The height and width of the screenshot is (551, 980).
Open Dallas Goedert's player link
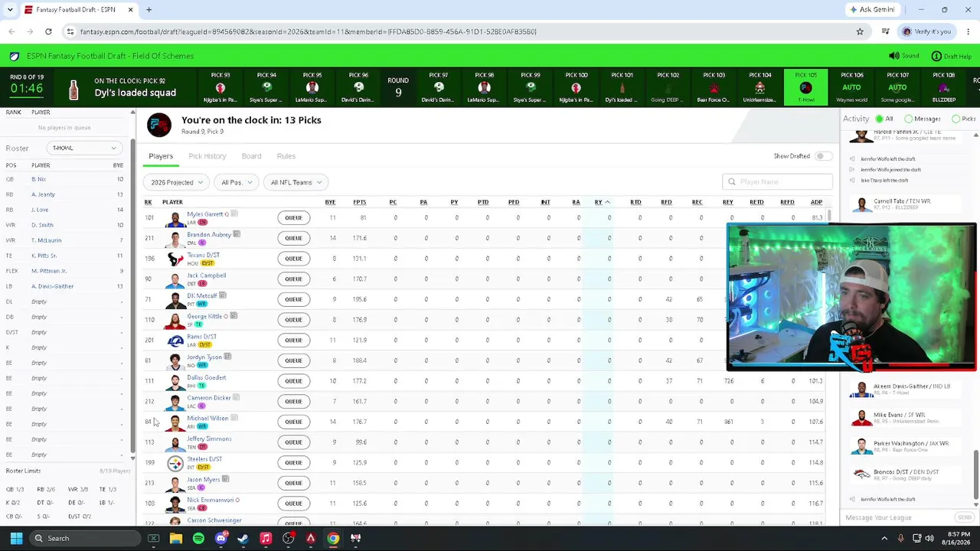click(207, 377)
